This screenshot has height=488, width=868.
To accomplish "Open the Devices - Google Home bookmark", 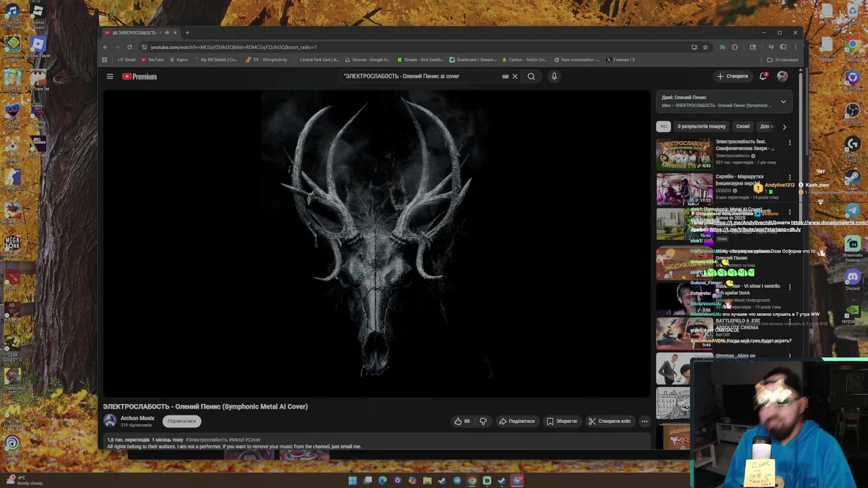I will 367,60.
